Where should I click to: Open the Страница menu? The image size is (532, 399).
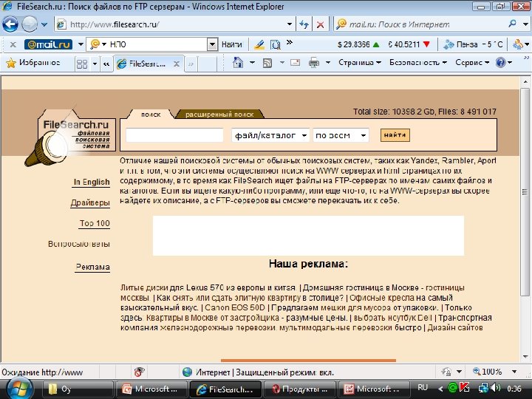(360, 63)
